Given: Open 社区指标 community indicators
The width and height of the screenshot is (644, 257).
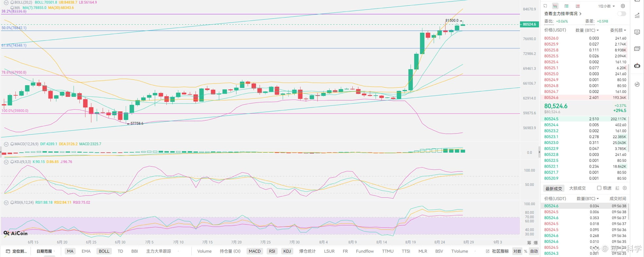Looking at the screenshot, I should tap(497, 251).
